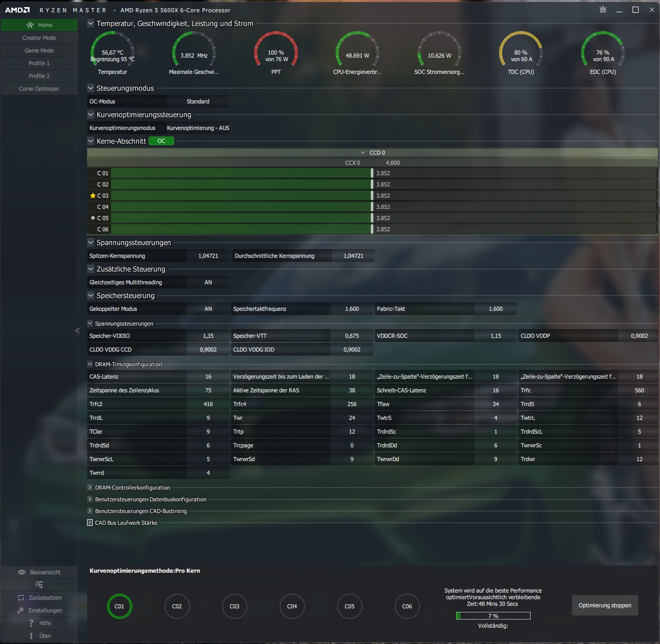This screenshot has height=644, width=660.
Task: Toggle the green OC badge
Action: 161,141
